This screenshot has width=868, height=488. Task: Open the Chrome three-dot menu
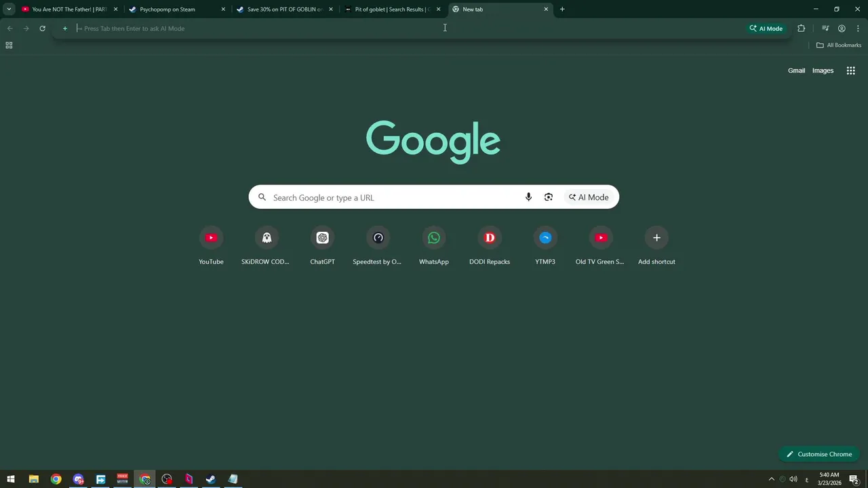(857, 28)
